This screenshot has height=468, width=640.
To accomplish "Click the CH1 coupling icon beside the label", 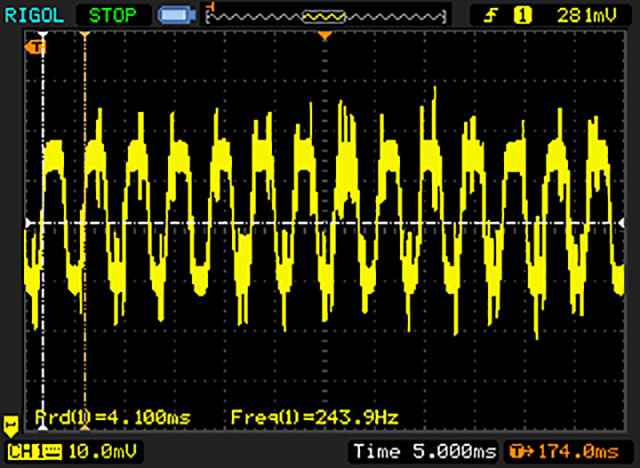I will pyautogui.click(x=51, y=453).
